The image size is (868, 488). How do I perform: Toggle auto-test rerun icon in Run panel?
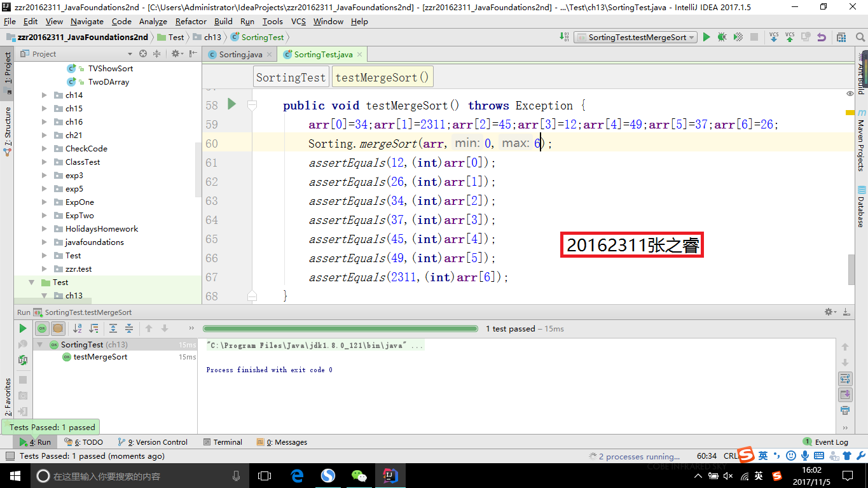pyautogui.click(x=23, y=360)
